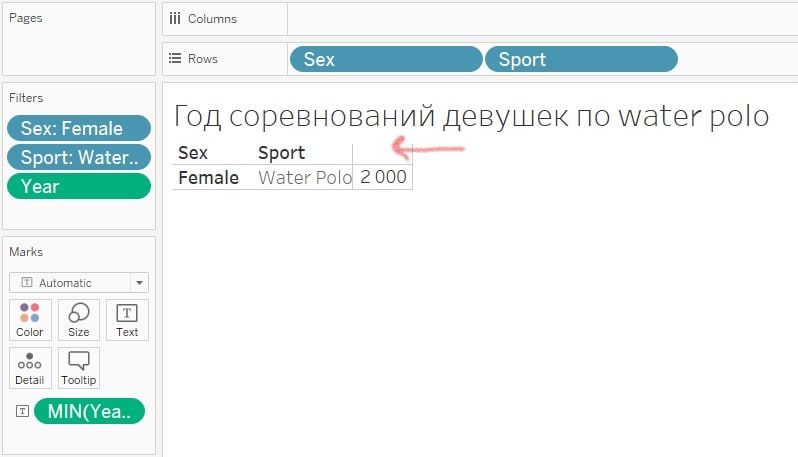The image size is (798, 457).
Task: Select the MIN(Yea.. marks pill
Action: point(90,411)
